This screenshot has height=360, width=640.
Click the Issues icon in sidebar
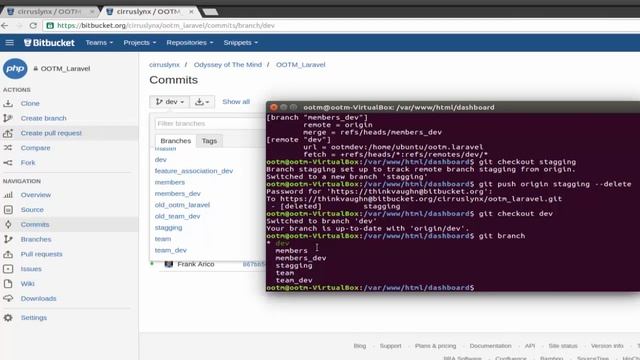tap(8, 269)
